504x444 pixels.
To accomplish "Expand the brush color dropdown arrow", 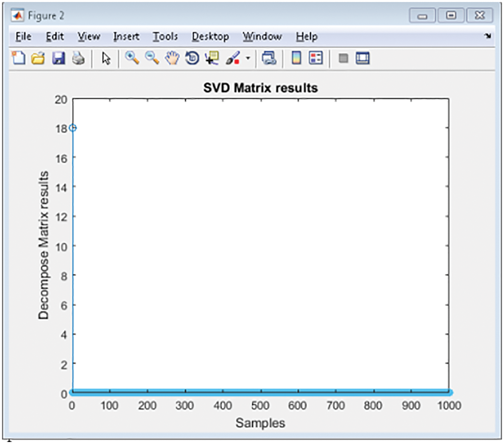I will pyautogui.click(x=248, y=58).
